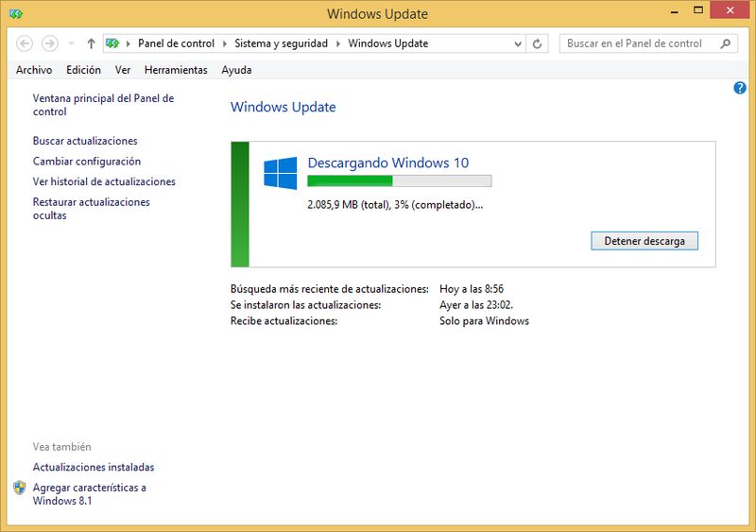Open the Edición menu
The image size is (756, 532).
coord(83,70)
